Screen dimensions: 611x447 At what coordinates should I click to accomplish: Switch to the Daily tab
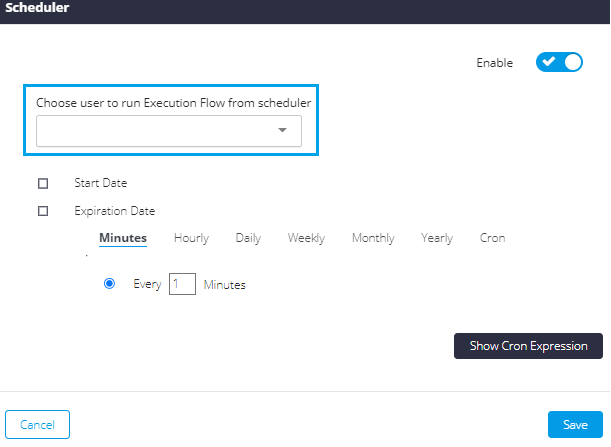248,238
